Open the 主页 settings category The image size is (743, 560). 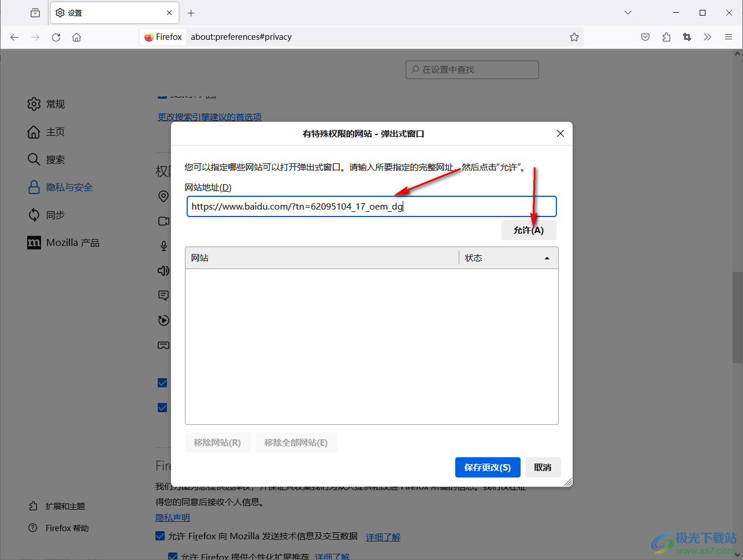[x=46, y=132]
